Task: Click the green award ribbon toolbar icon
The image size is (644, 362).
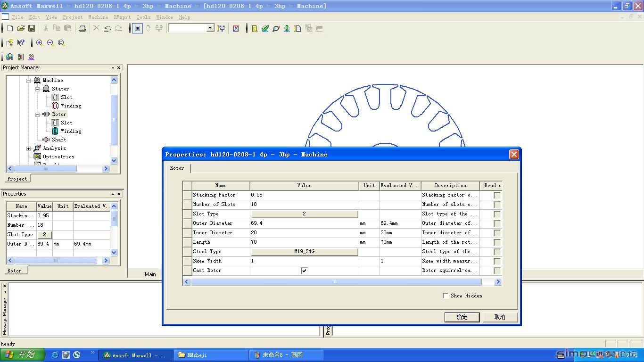Action: pos(287,28)
